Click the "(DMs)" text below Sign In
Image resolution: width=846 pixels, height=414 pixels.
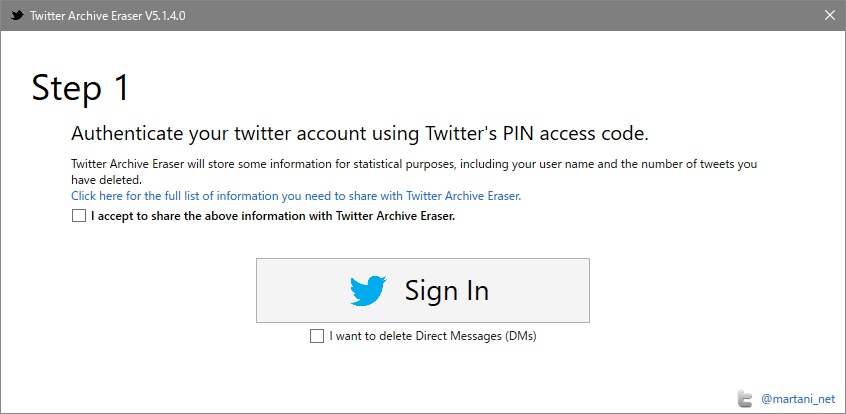click(521, 336)
